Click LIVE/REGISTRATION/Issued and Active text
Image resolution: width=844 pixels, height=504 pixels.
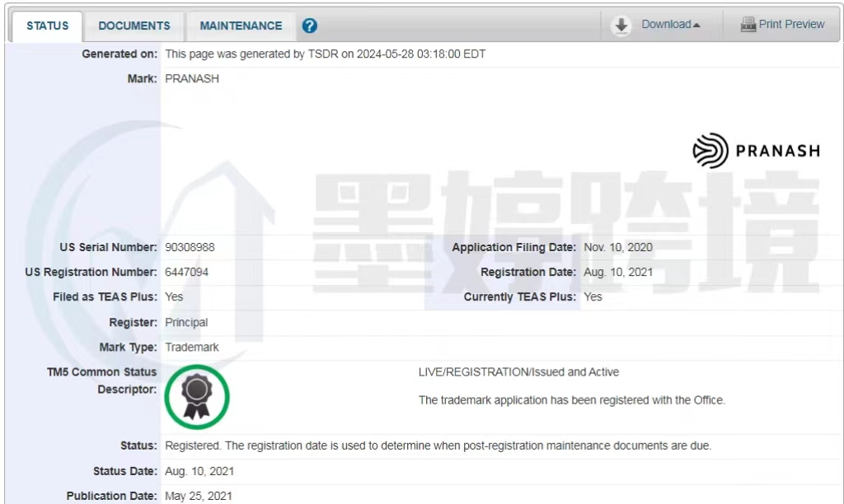click(x=518, y=371)
